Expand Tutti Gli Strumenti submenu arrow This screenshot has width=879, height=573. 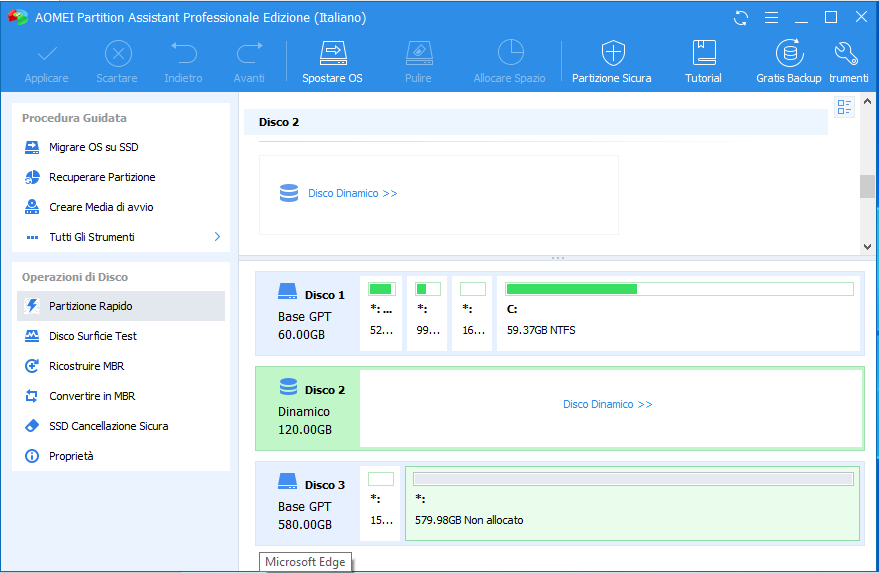(x=218, y=237)
